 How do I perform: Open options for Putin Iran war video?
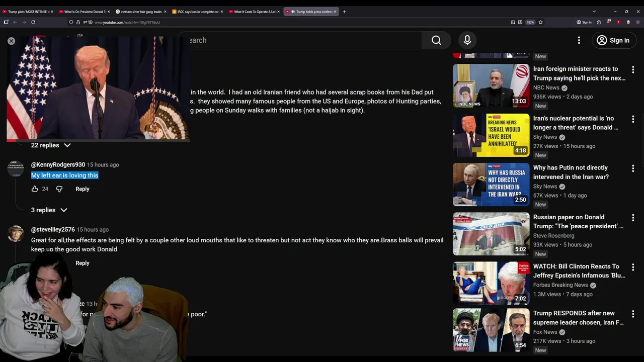pos(633,168)
